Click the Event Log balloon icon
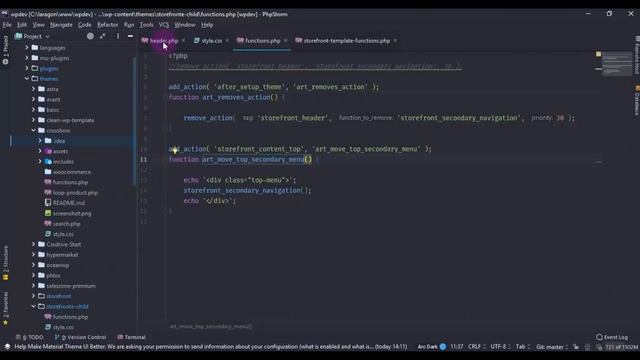 599,337
